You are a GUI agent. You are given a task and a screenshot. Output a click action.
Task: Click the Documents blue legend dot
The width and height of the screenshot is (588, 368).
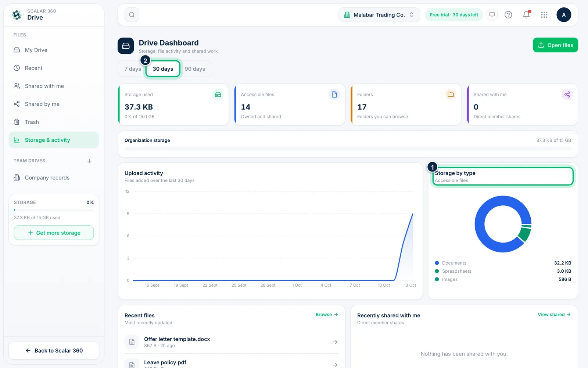click(437, 263)
